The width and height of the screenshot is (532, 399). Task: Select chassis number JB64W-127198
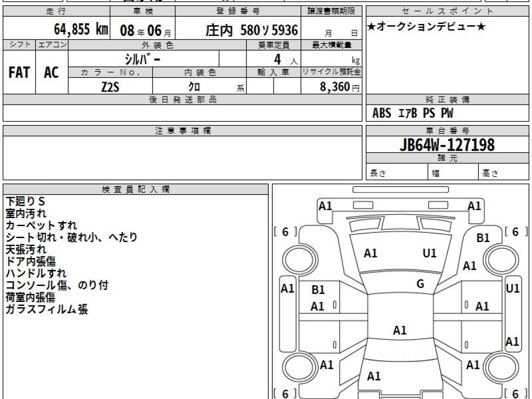tap(447, 145)
